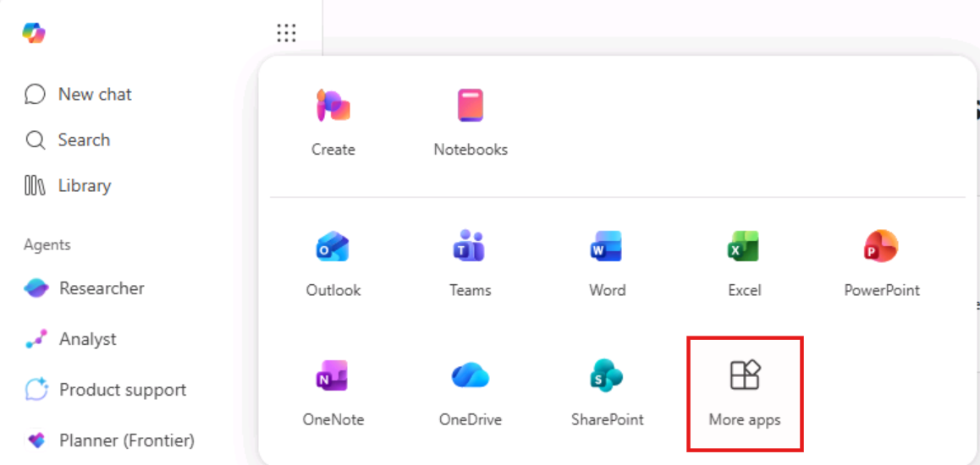Open Search in the sidebar
980x465 pixels.
68,139
